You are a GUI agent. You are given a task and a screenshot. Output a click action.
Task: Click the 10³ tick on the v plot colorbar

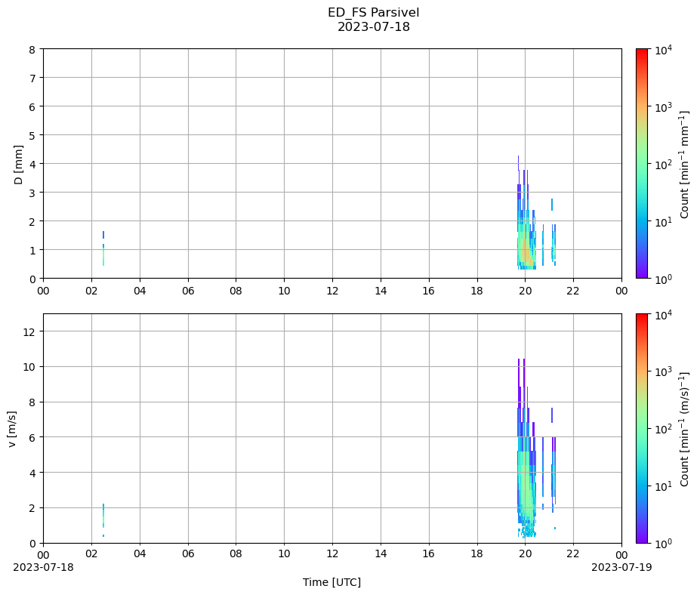663,371
